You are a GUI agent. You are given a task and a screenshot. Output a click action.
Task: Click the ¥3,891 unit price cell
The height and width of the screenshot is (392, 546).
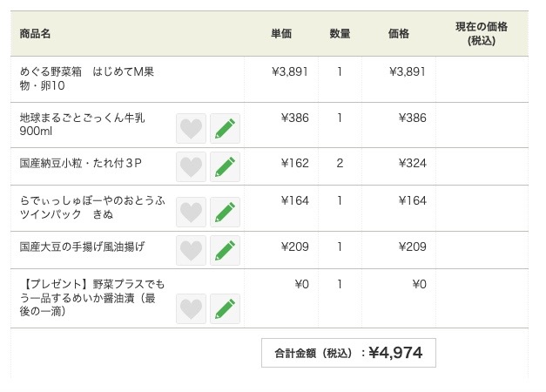[x=290, y=71]
